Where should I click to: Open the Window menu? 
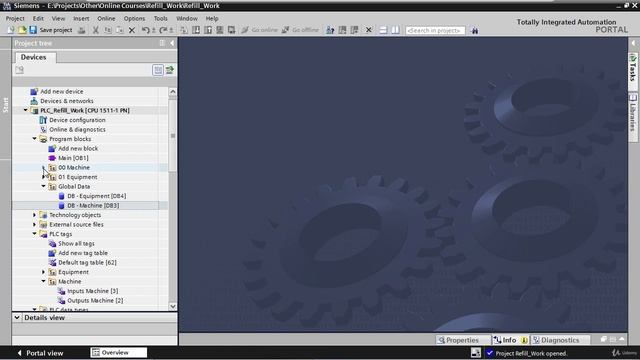(187, 18)
